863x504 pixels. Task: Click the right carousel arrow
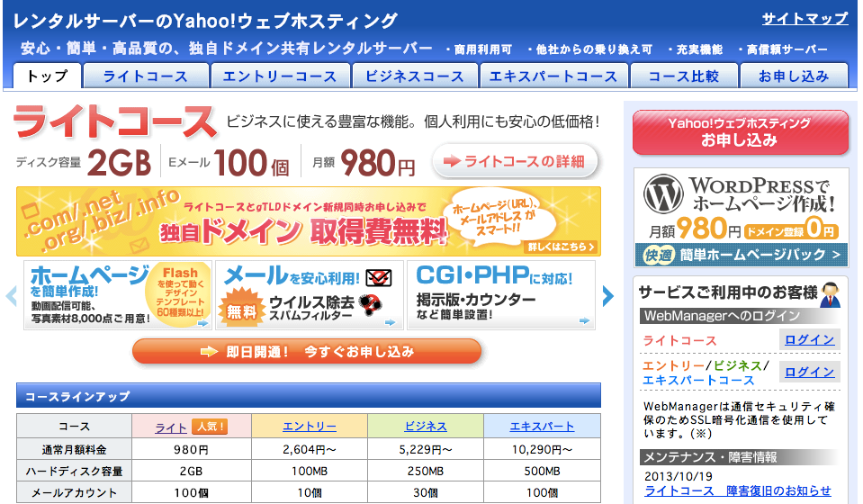pyautogui.click(x=607, y=296)
